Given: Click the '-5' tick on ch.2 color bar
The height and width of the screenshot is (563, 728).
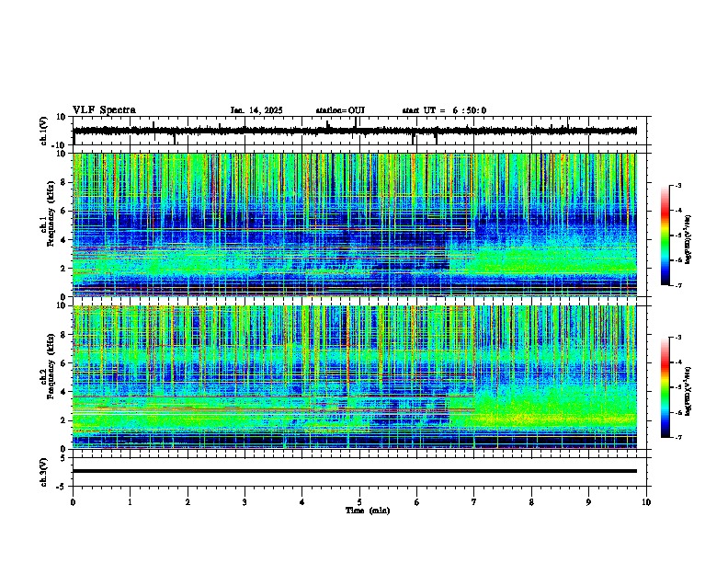Looking at the screenshot, I should 677,387.
